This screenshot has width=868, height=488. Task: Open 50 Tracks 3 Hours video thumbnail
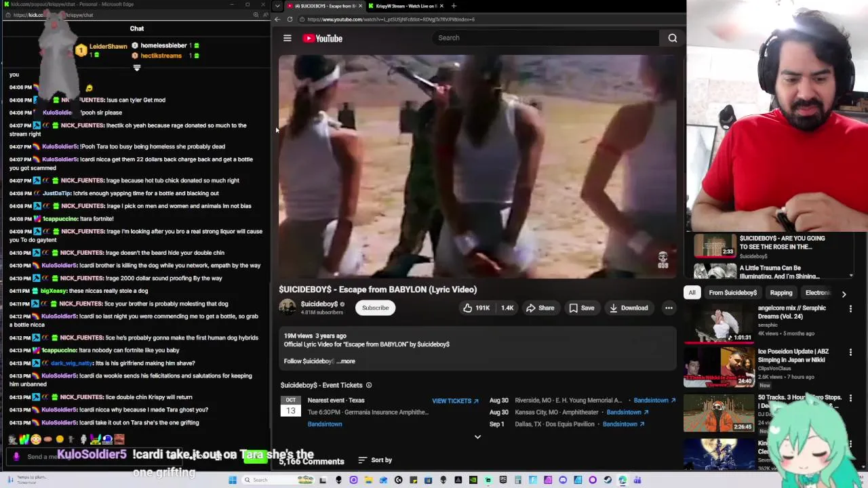click(719, 412)
